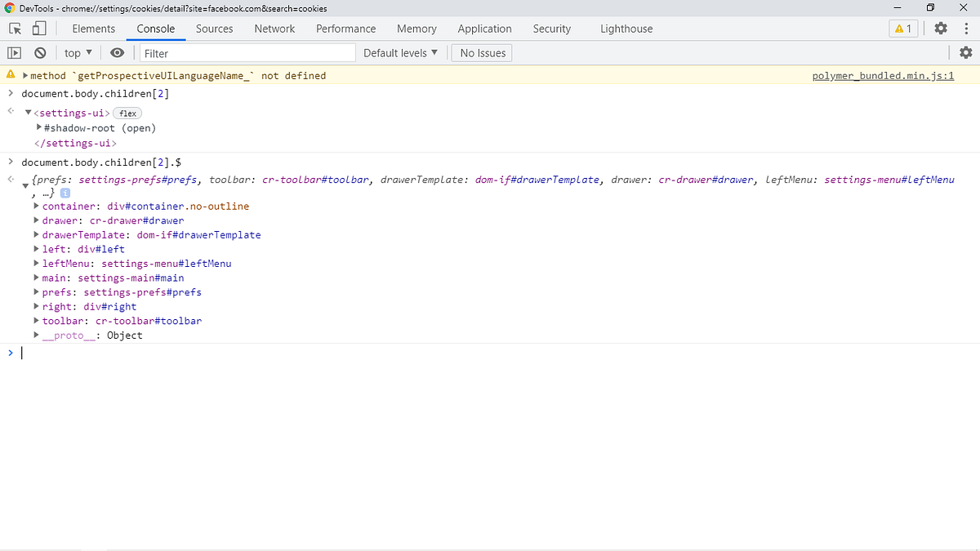Switch to the Network tab
Image resolution: width=980 pixels, height=551 pixels.
point(274,29)
